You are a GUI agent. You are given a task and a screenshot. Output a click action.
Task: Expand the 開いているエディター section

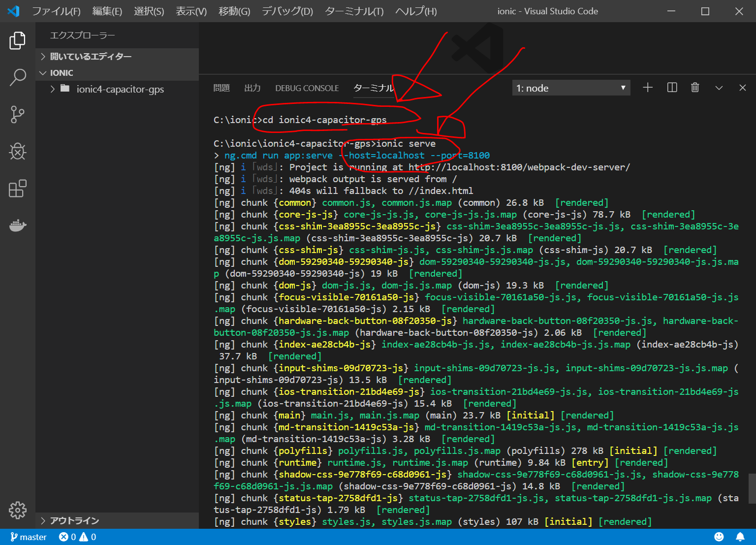point(91,57)
